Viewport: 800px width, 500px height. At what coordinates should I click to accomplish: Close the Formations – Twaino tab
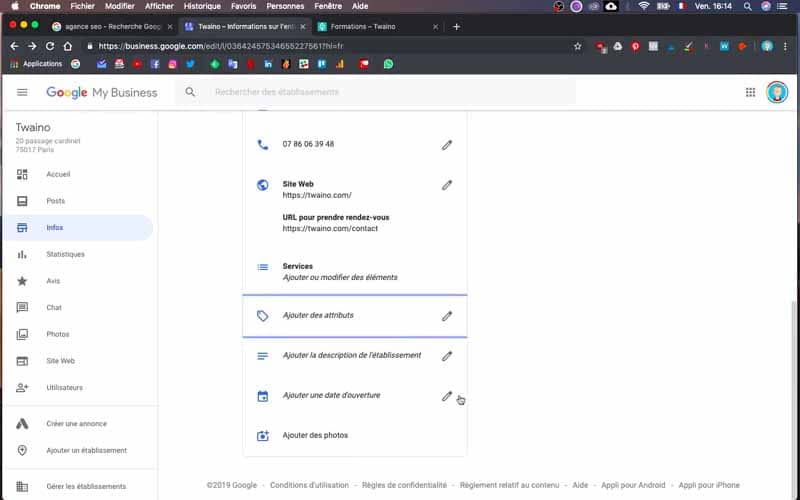(x=435, y=27)
